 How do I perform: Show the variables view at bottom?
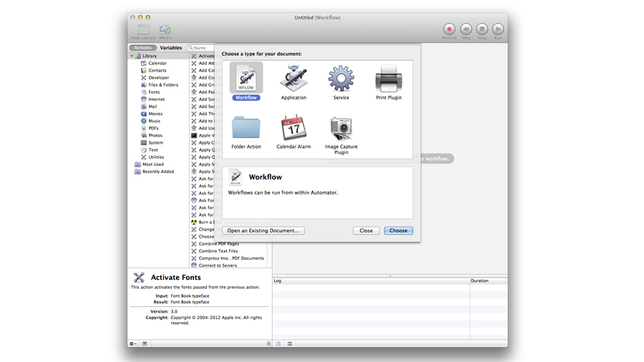(x=290, y=343)
